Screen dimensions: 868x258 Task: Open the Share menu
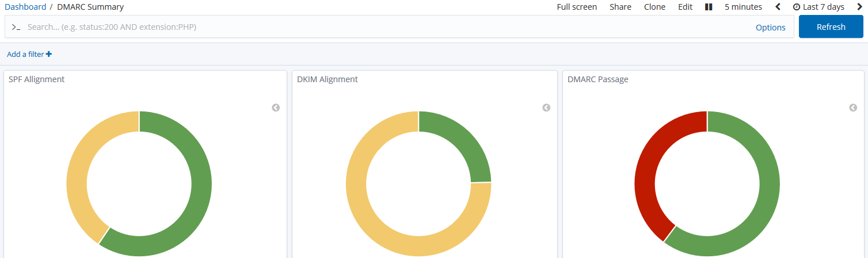click(620, 7)
